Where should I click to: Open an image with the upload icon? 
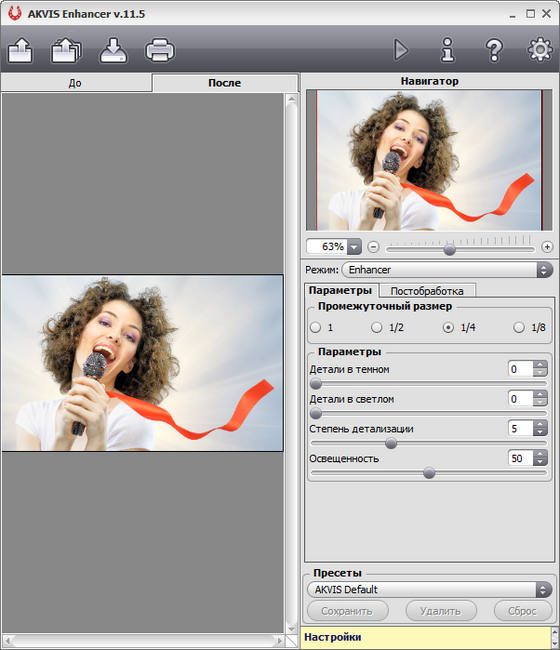(20, 50)
